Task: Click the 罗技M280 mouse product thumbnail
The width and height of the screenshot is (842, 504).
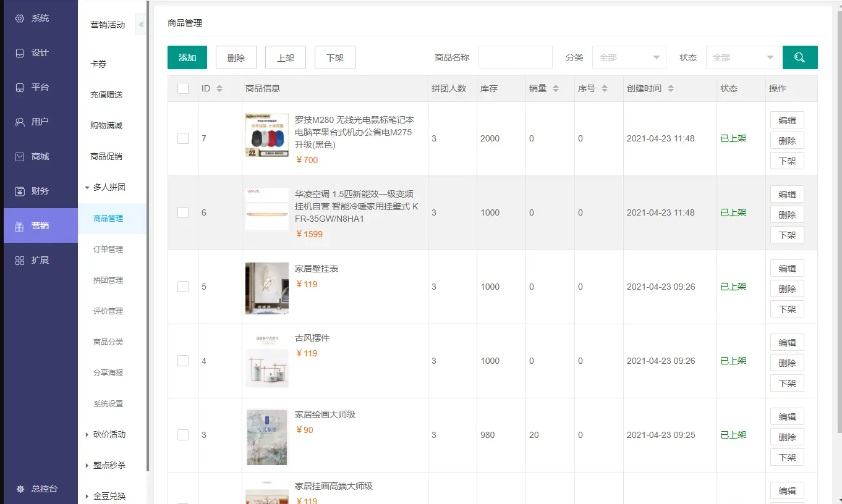Action: pyautogui.click(x=267, y=135)
